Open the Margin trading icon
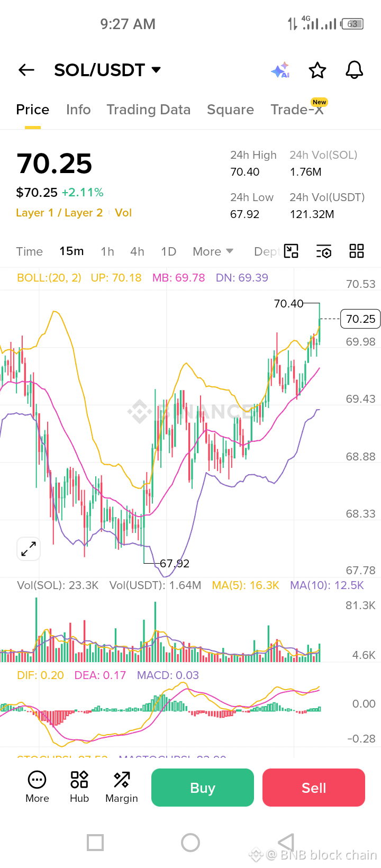 122,787
